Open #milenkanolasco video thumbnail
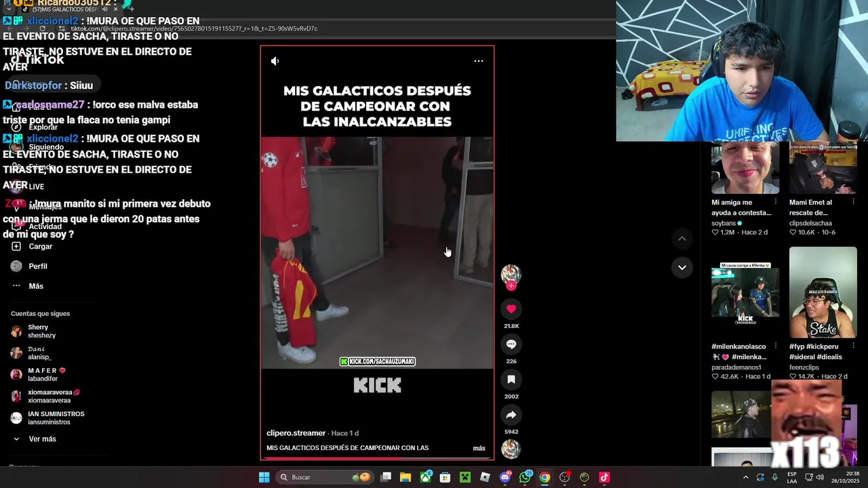This screenshot has height=488, width=868. pos(745,292)
